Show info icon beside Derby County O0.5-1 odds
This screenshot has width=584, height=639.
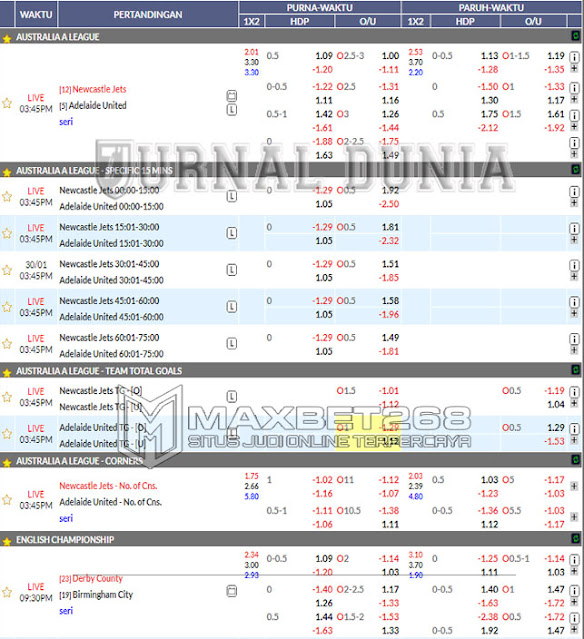(574, 560)
